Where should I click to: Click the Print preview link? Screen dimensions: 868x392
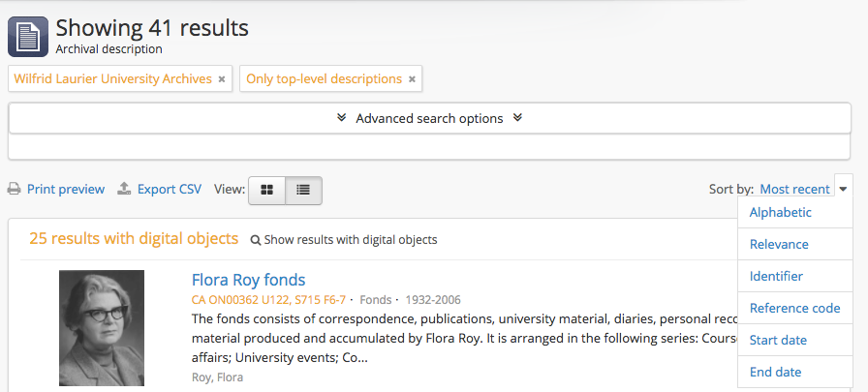pos(65,190)
